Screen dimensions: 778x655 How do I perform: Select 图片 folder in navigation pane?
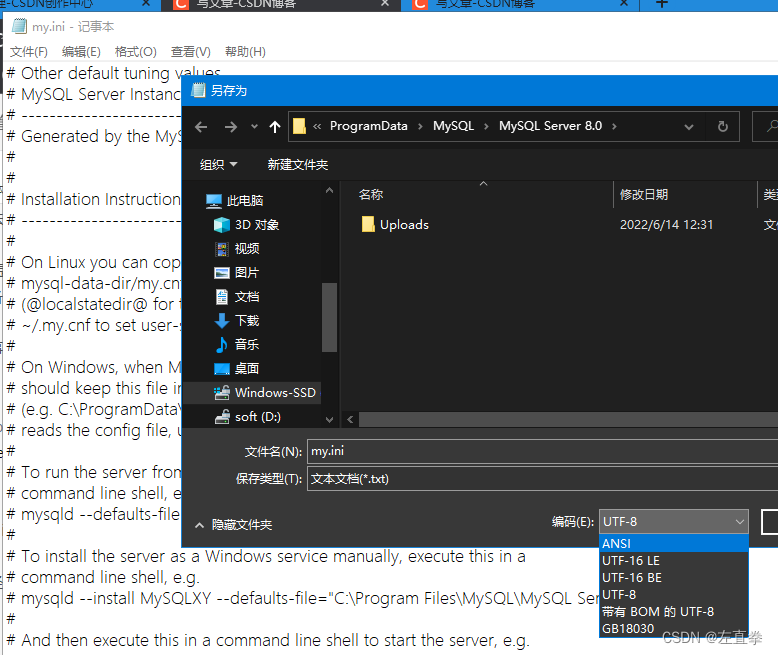tap(237, 272)
